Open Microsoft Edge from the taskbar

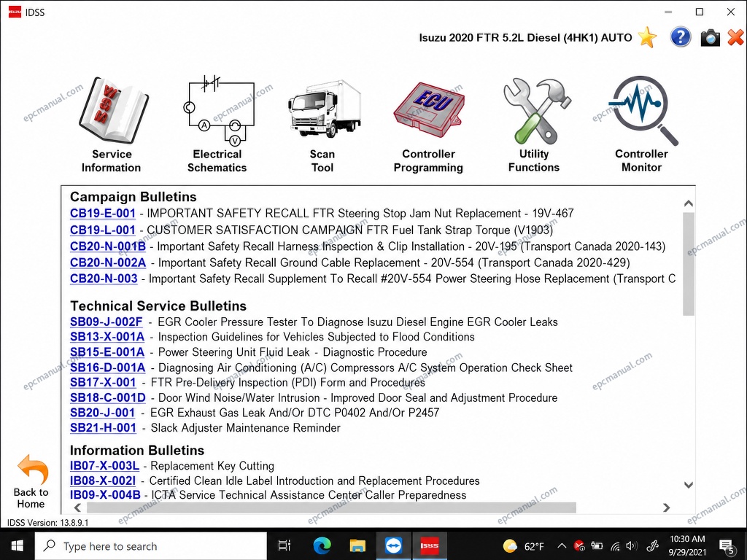click(x=322, y=545)
